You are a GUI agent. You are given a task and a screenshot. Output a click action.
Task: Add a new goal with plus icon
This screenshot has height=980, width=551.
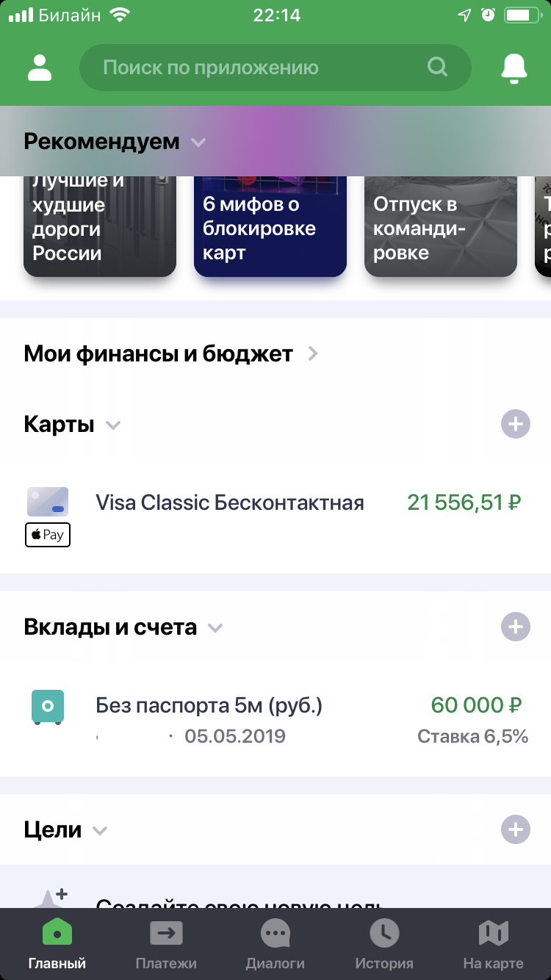click(x=515, y=829)
